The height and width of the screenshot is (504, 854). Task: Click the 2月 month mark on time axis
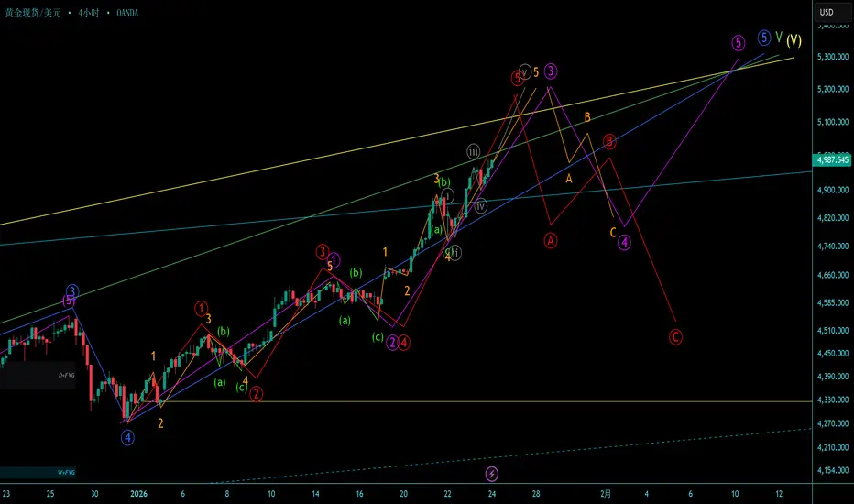click(605, 494)
